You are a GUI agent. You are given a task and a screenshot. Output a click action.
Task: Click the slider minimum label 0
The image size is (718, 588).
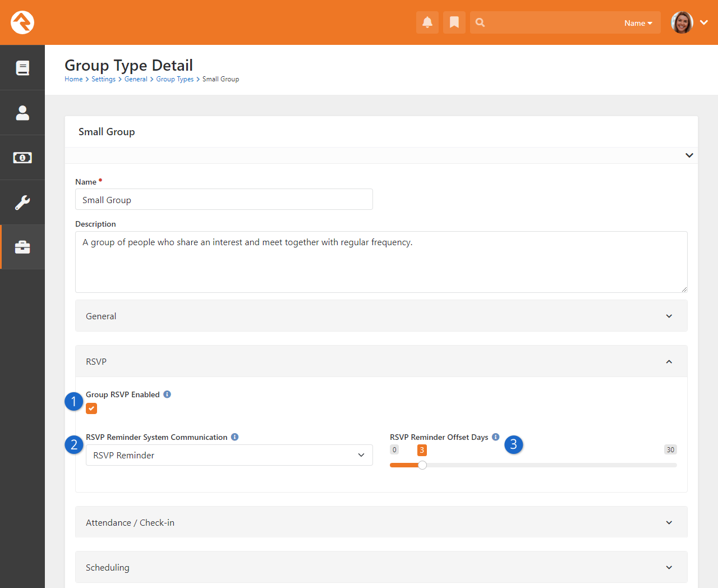point(394,449)
